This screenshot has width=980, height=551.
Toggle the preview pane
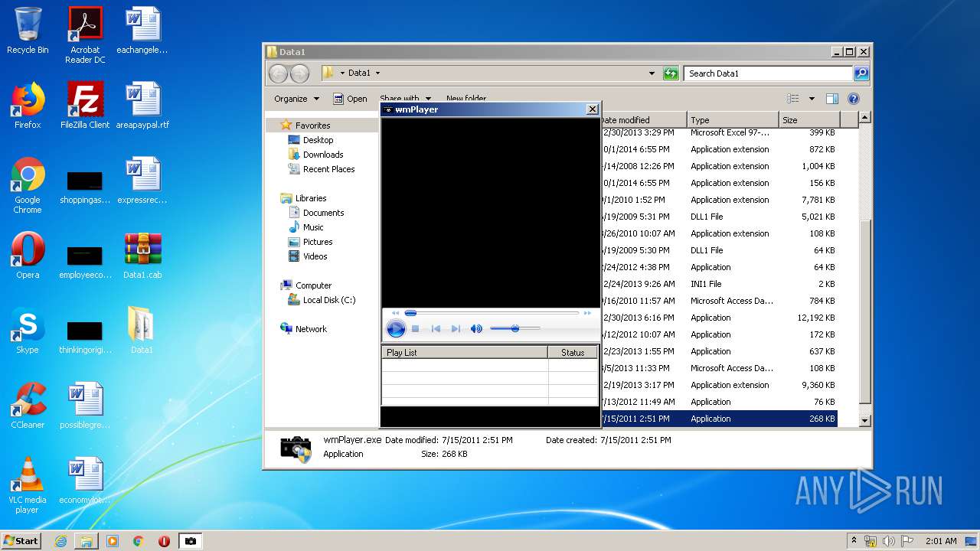pos(832,99)
